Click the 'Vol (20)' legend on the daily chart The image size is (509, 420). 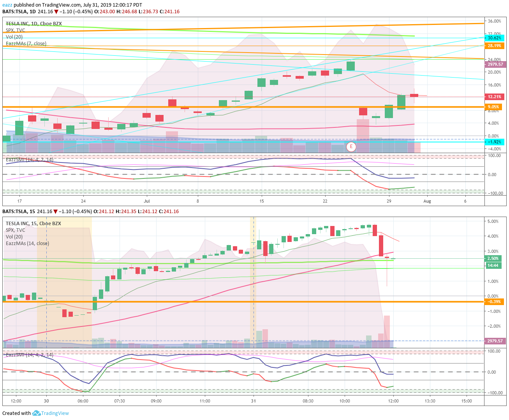(14, 37)
